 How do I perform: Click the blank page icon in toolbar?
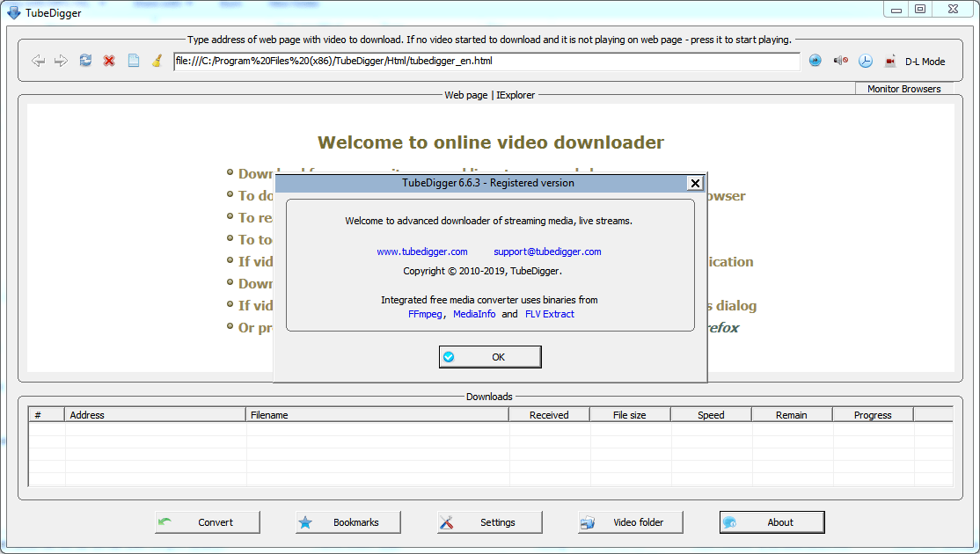(x=133, y=61)
